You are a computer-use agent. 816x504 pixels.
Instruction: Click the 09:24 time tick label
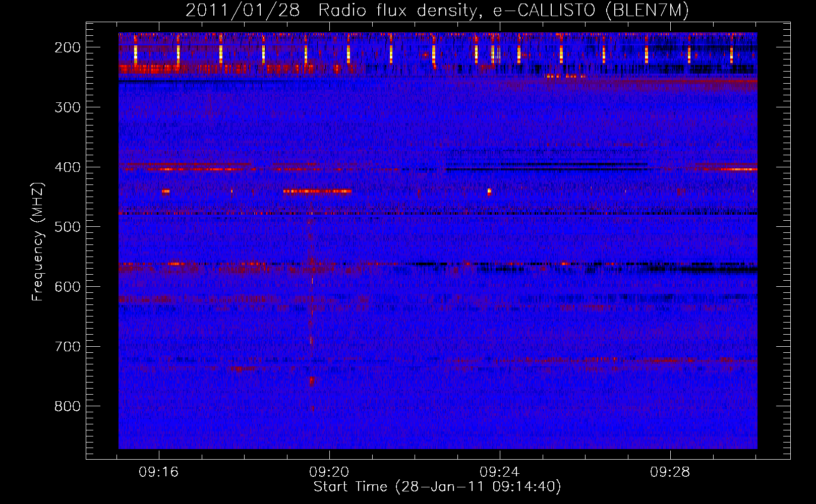pyautogui.click(x=500, y=472)
